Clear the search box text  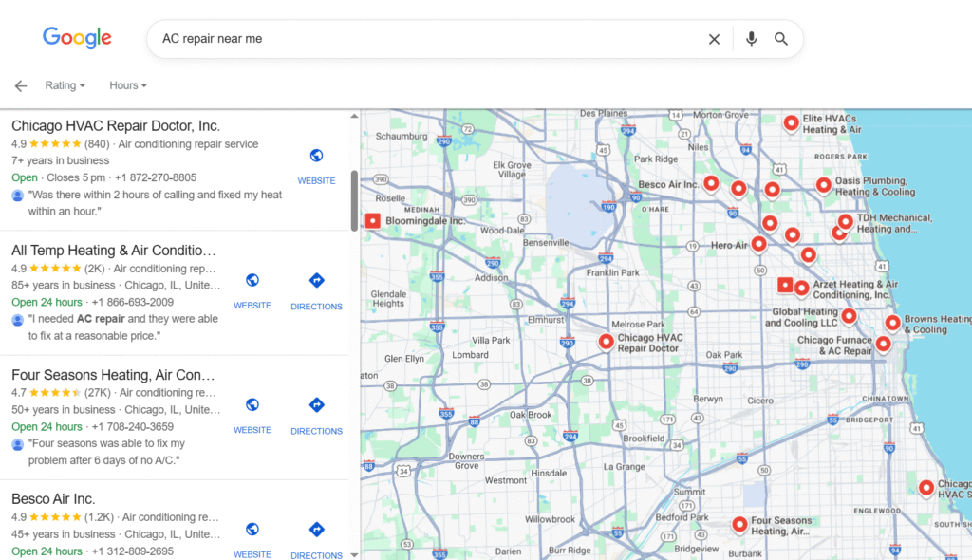pos(714,39)
